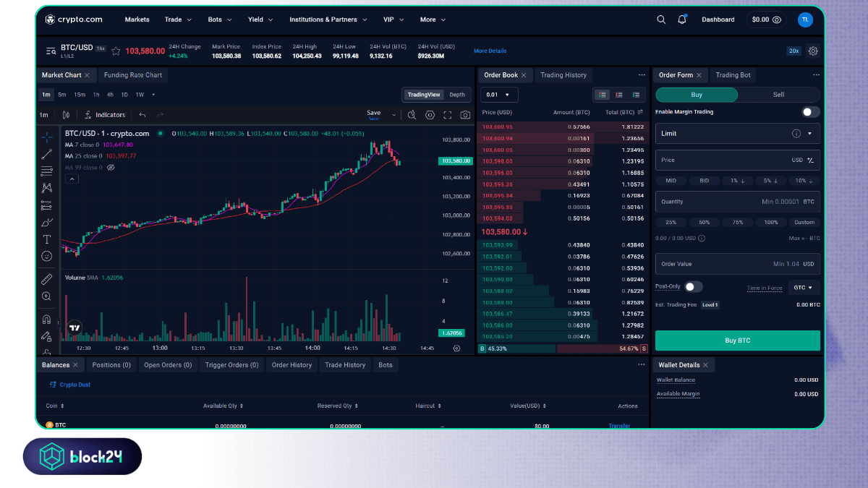Select the chart patterns tool
This screenshot has height=488, width=868.
click(47, 188)
